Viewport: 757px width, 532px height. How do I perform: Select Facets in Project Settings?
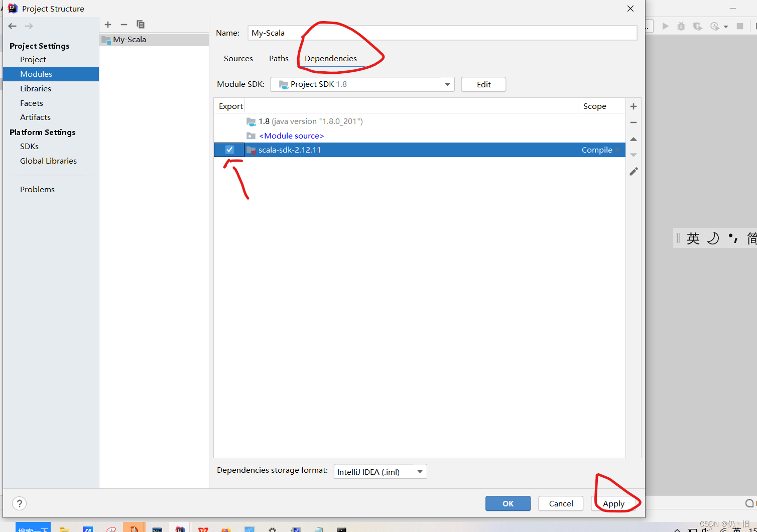click(x=32, y=103)
